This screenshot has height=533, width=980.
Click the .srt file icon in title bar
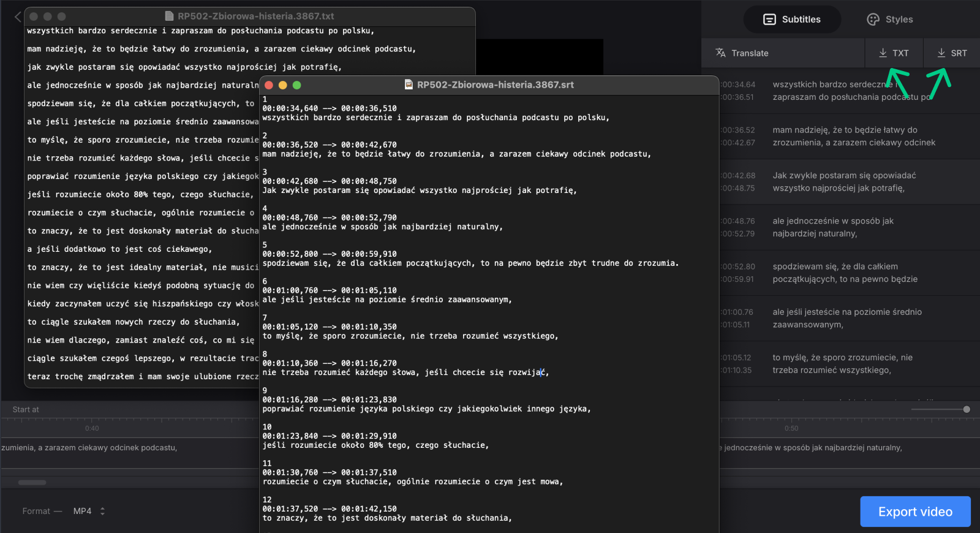click(x=409, y=85)
